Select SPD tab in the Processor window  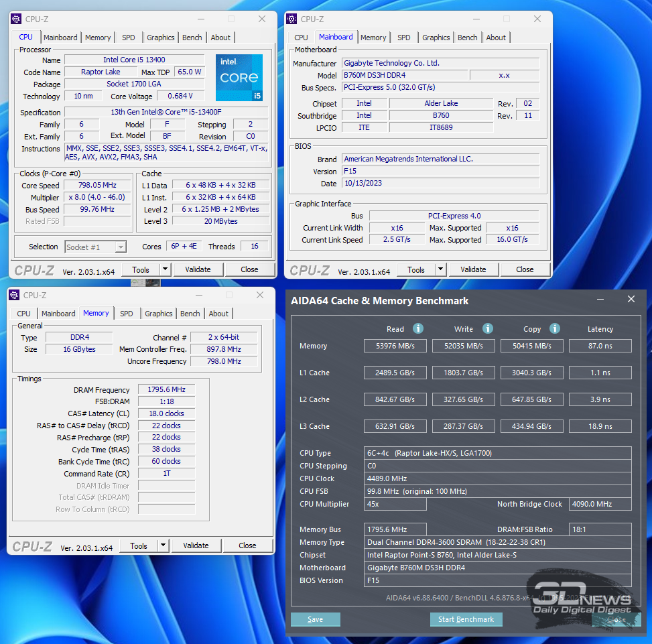(129, 38)
